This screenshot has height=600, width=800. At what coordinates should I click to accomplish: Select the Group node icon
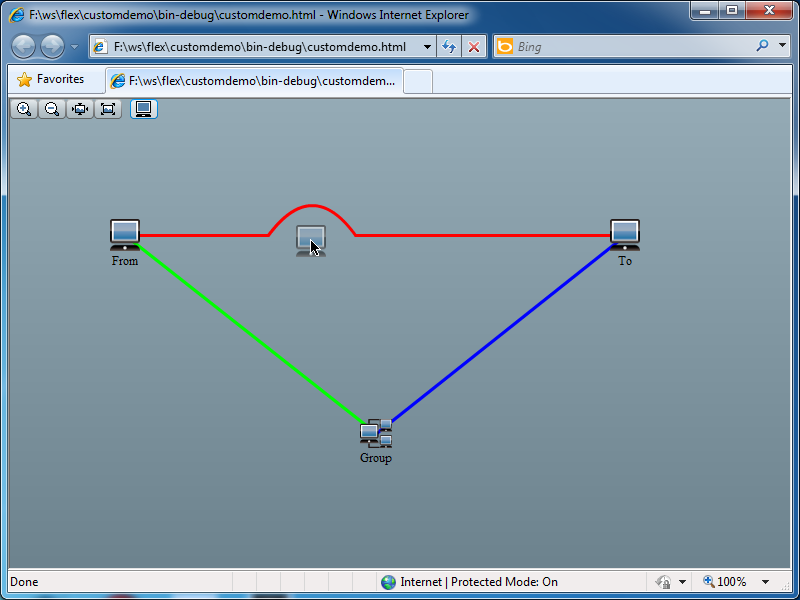(x=376, y=434)
